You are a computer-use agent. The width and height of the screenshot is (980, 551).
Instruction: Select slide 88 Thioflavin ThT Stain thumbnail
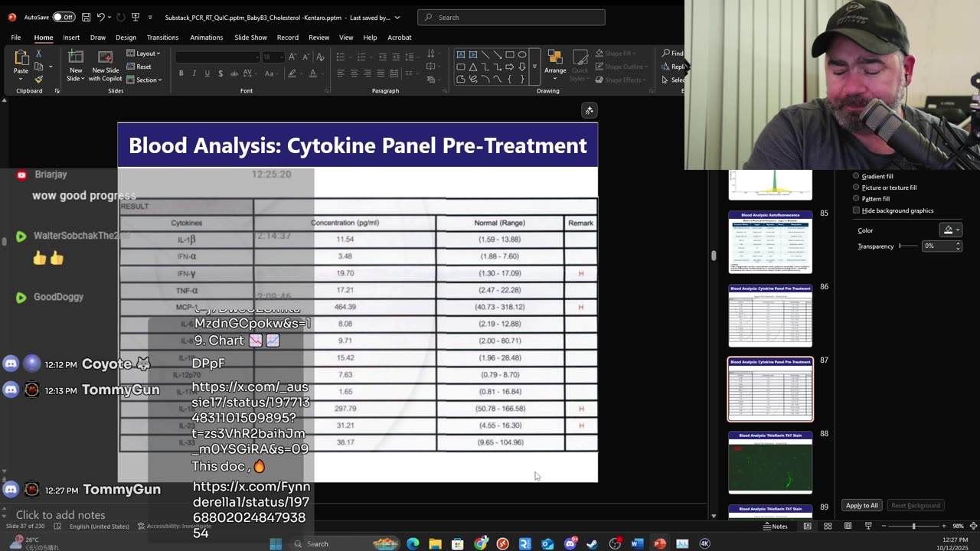pos(770,462)
